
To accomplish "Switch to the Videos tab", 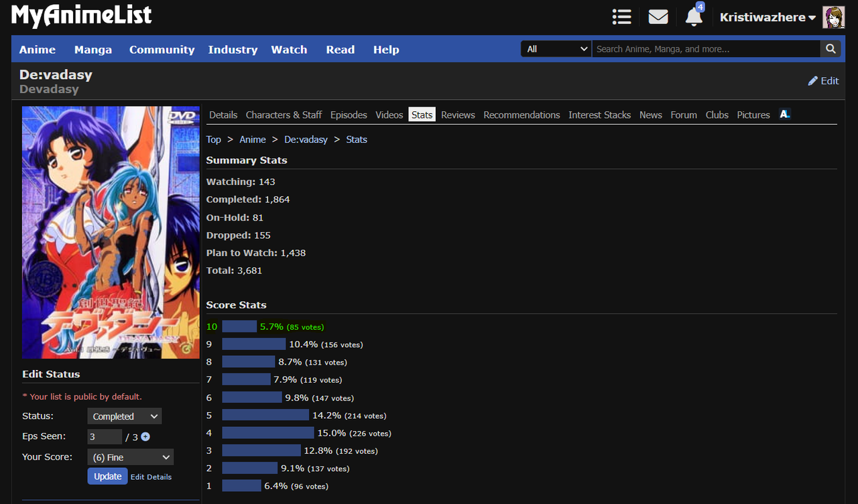I will (389, 115).
